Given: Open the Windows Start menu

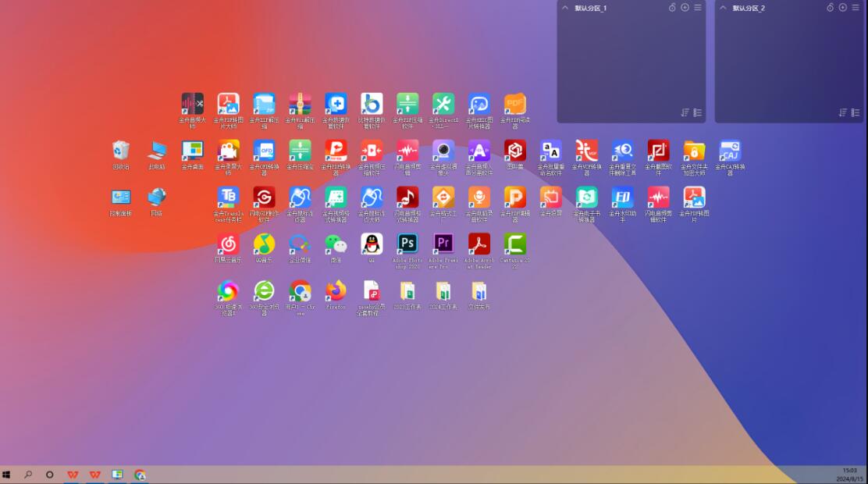Looking at the screenshot, I should (6, 474).
